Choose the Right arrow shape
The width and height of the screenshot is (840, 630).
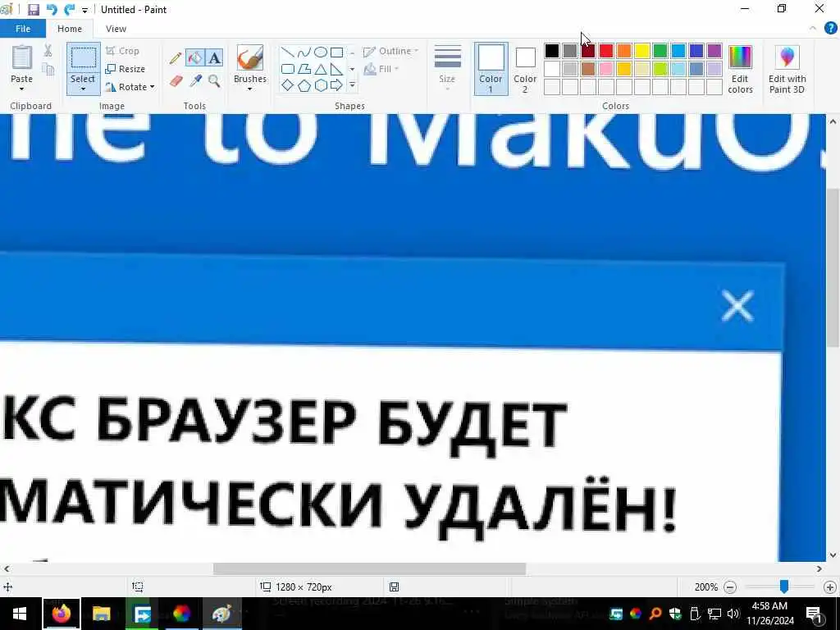[x=336, y=85]
